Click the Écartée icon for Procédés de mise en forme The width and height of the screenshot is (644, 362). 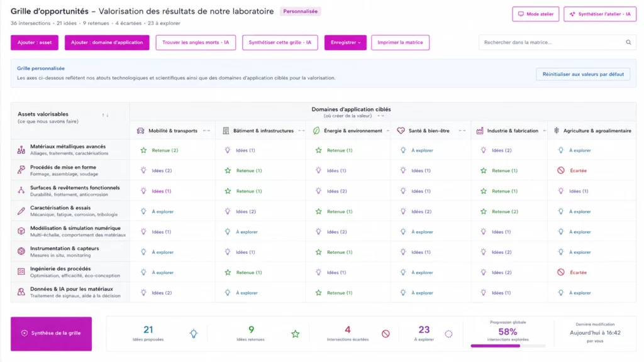tap(560, 170)
